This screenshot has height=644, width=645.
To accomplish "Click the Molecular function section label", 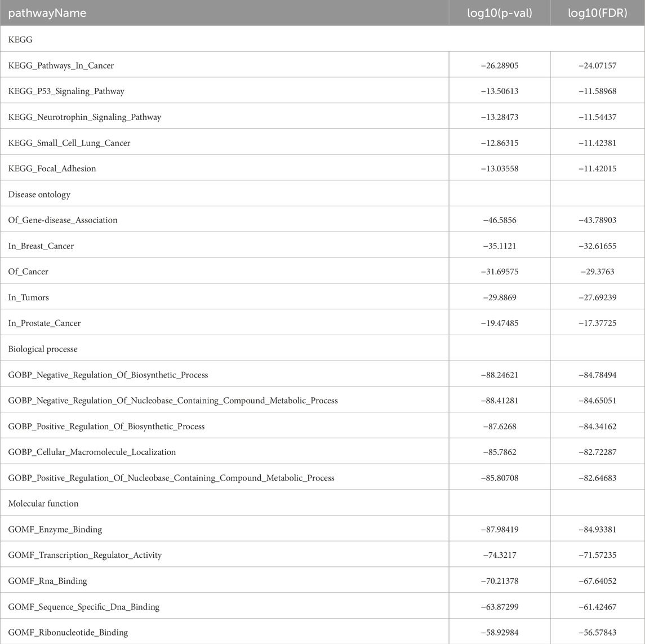I will pyautogui.click(x=43, y=504).
